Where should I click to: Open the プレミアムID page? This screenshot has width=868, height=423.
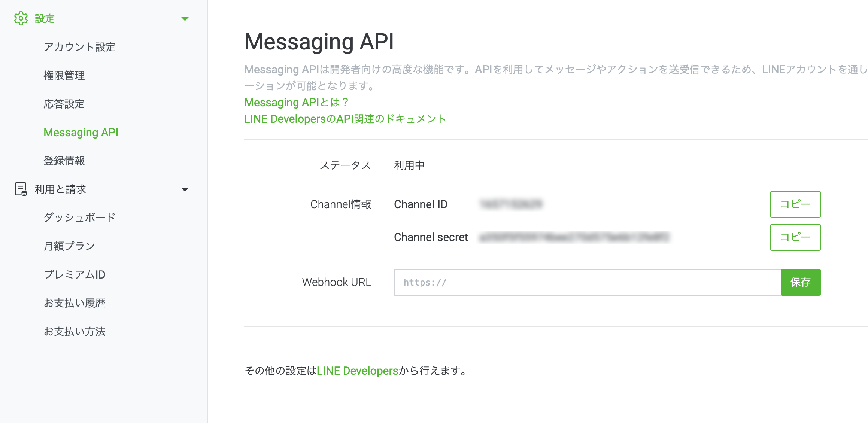coord(75,274)
